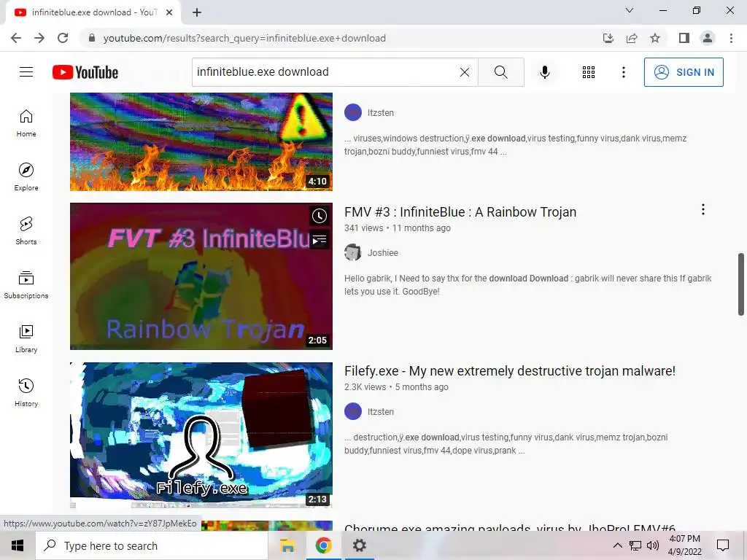
Task: Clear the search box text with X
Action: (465, 72)
